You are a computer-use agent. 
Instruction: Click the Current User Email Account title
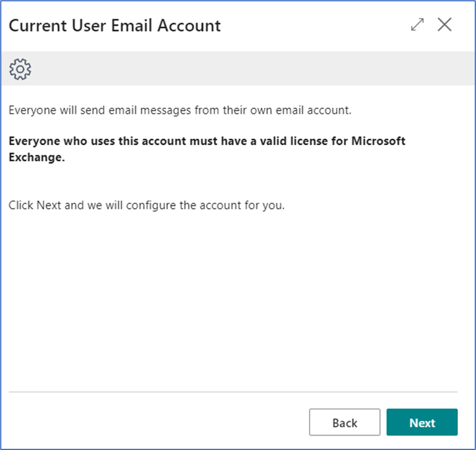point(114,25)
